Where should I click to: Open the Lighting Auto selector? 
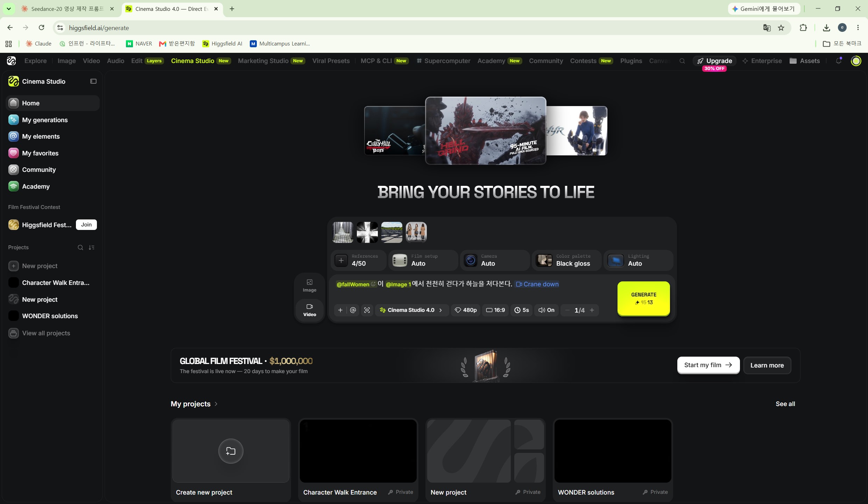[638, 260]
